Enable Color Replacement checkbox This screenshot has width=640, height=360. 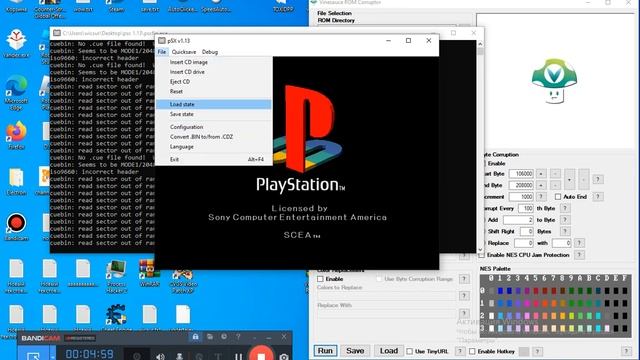pyautogui.click(x=320, y=279)
